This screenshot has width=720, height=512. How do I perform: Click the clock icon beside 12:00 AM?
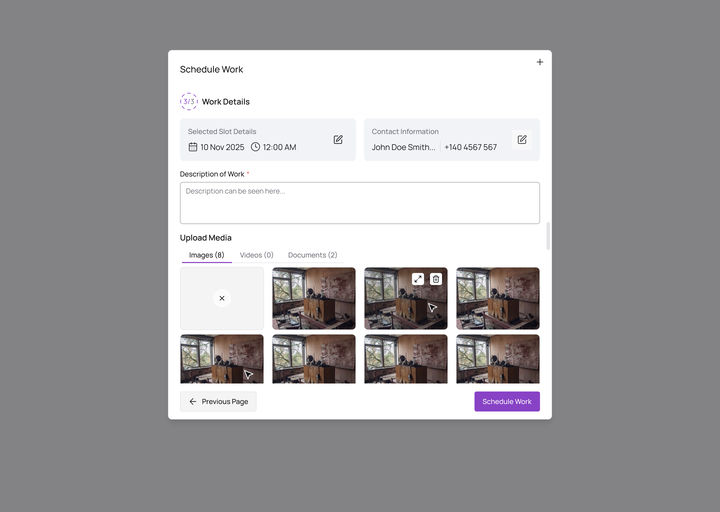[255, 147]
